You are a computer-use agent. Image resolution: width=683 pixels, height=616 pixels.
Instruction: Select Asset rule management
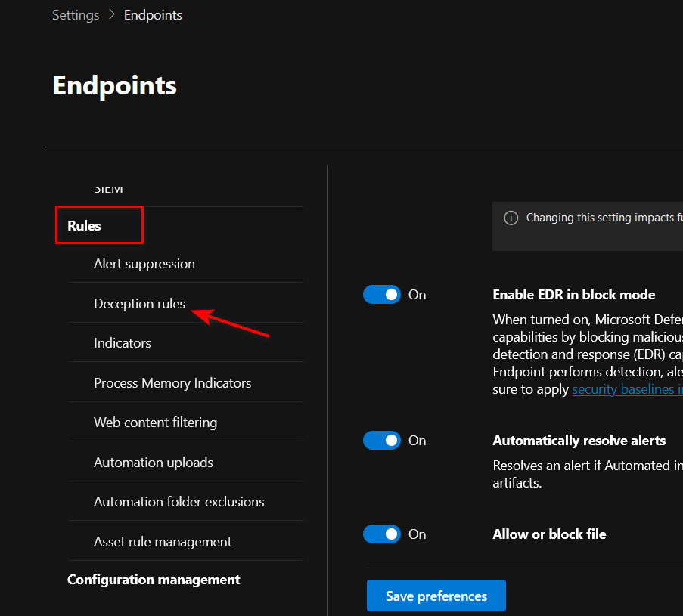[x=163, y=542]
